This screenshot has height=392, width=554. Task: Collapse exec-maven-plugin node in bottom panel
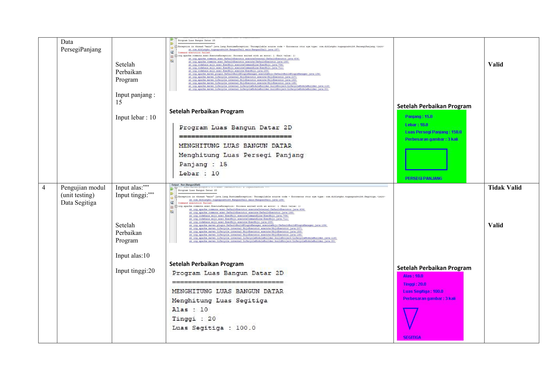coord(176,187)
